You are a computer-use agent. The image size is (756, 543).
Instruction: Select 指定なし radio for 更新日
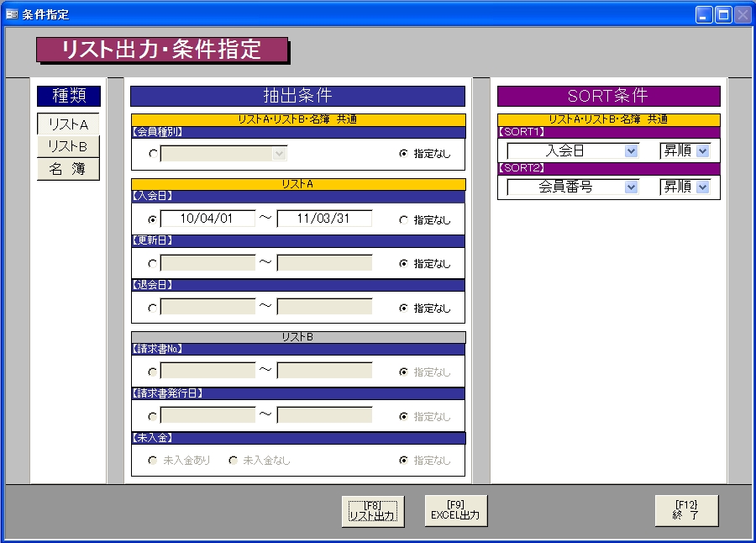[x=403, y=264]
